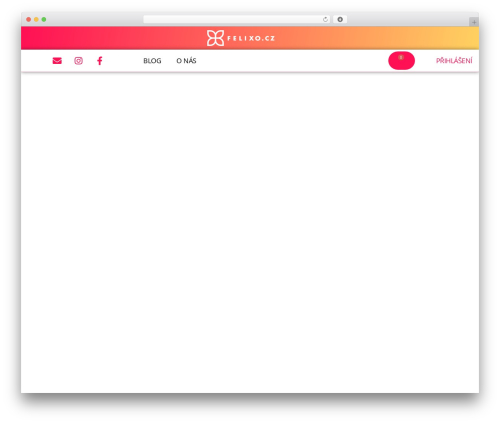Open the BLOG menu item
Viewport: 500px width, 423px height.
point(152,61)
